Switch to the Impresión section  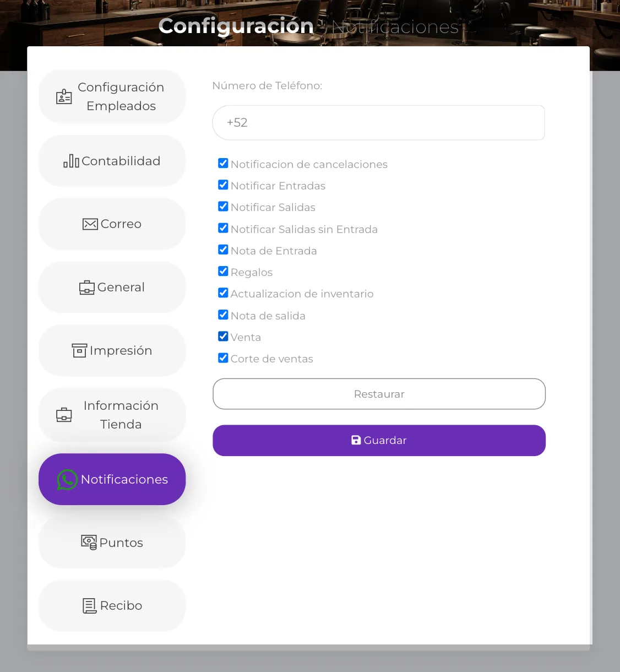click(112, 350)
